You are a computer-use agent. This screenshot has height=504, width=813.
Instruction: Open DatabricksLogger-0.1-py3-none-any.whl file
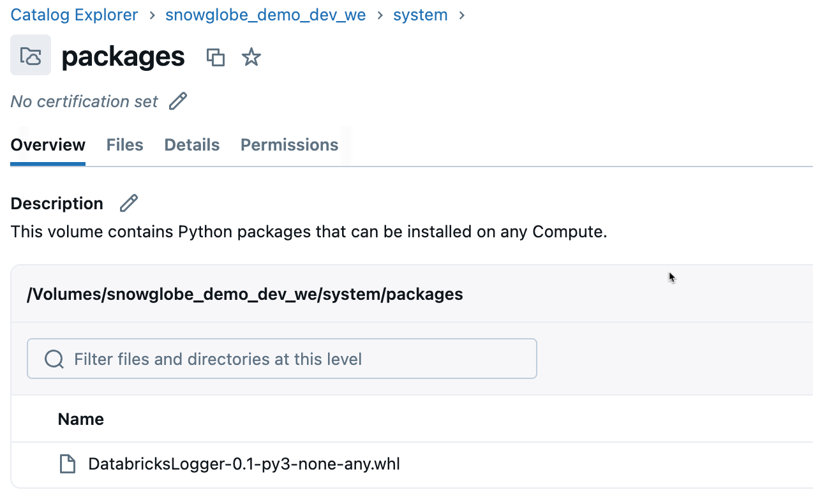[244, 464]
